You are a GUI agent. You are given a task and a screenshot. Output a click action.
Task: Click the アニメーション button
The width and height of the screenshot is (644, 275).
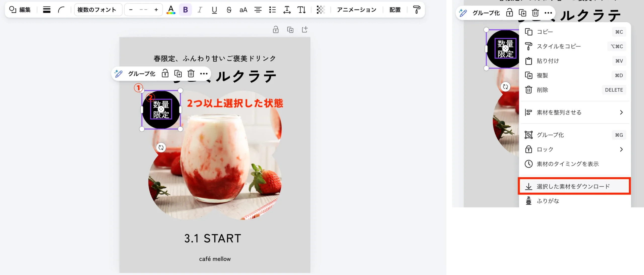coord(356,10)
